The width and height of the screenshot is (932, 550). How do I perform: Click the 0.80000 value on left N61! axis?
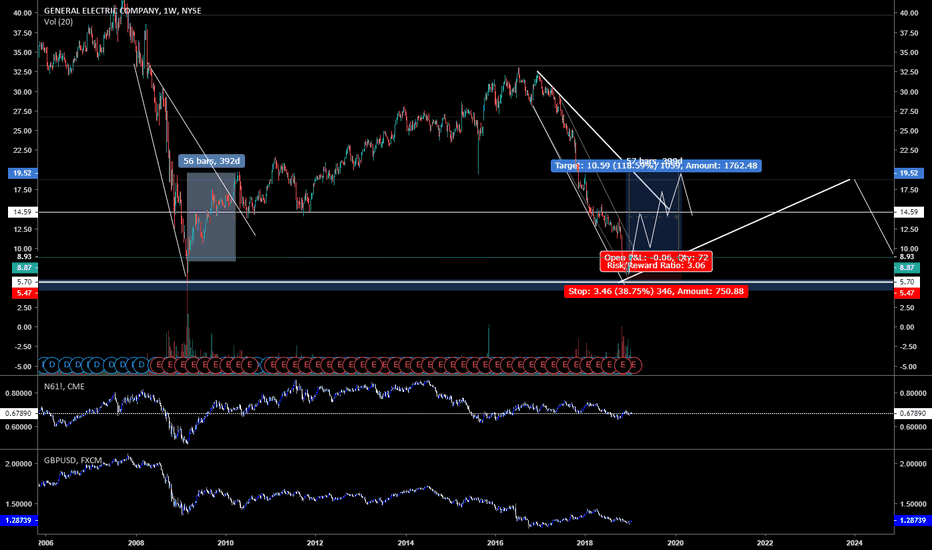coord(18,394)
